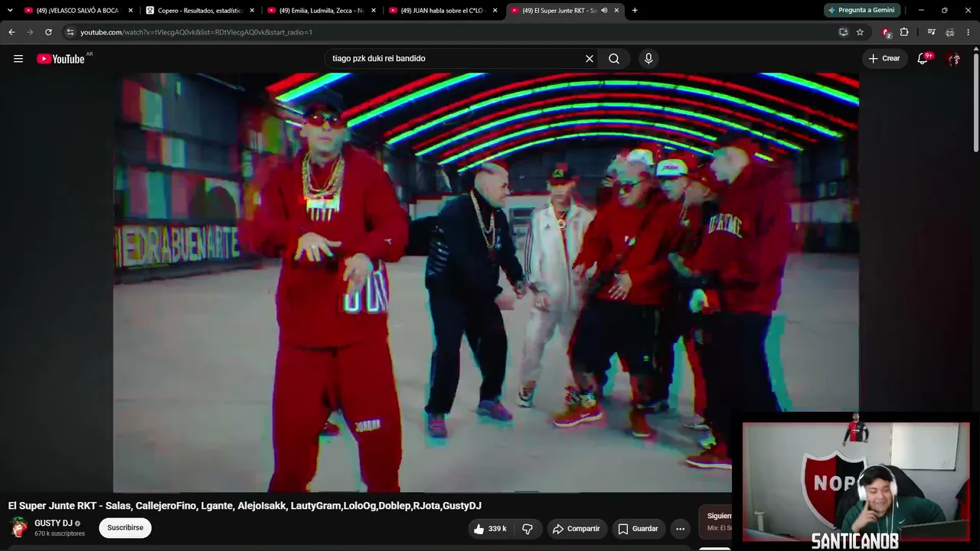Run search with the magnifier button
This screenshot has width=980, height=551.
click(x=614, y=59)
